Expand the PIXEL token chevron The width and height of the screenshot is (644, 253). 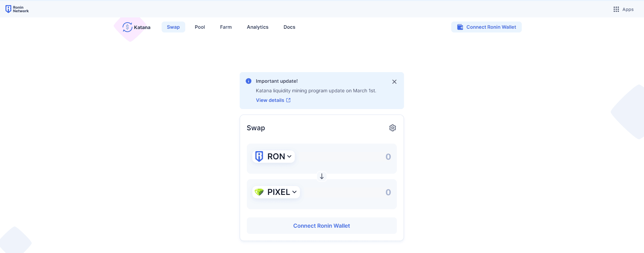[x=294, y=192]
